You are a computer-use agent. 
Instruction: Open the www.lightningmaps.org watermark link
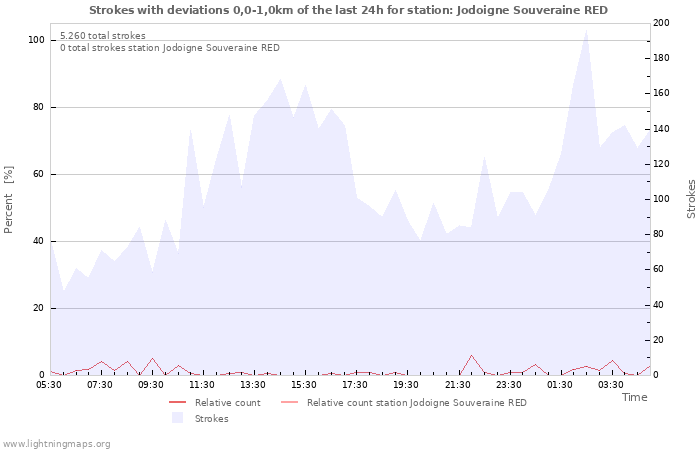tap(56, 443)
